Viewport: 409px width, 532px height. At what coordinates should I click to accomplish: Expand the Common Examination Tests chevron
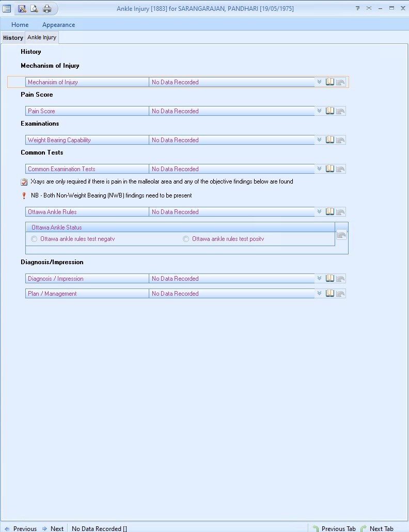point(319,169)
